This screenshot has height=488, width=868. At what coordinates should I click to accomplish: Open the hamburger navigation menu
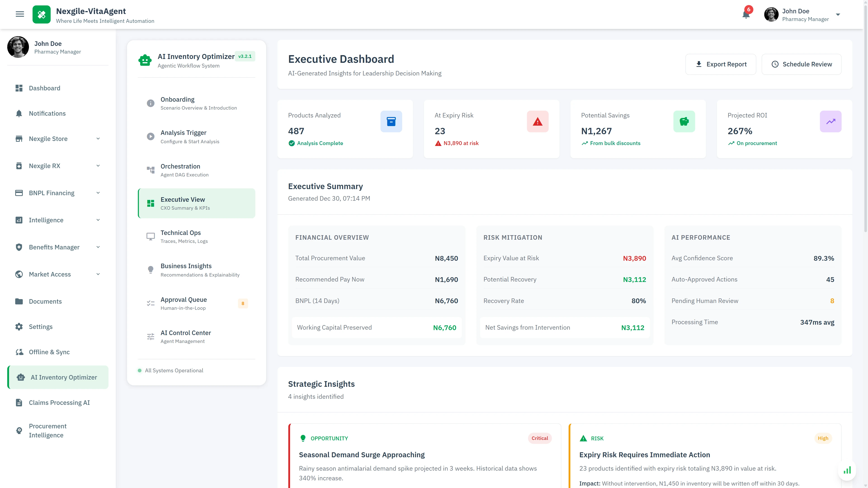coord(20,14)
